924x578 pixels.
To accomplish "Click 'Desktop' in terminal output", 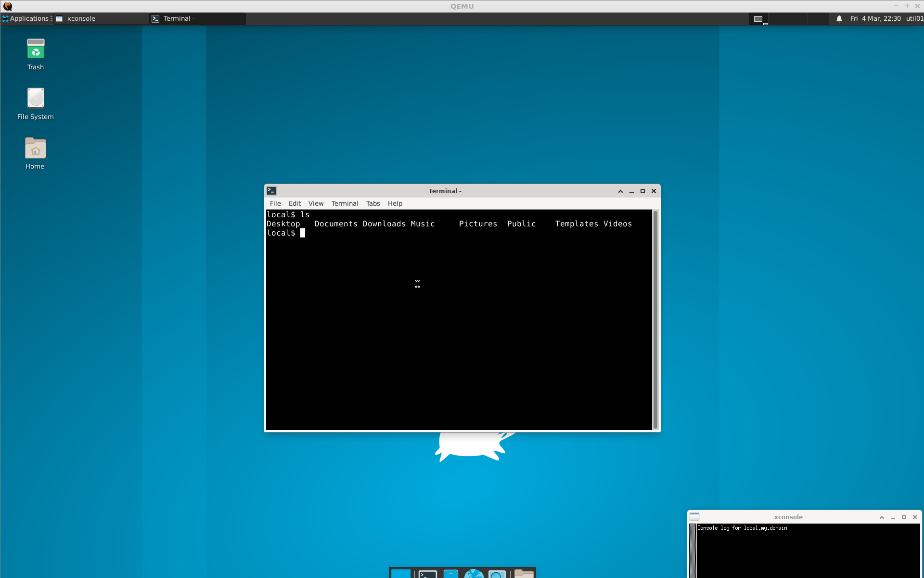I will (x=283, y=224).
